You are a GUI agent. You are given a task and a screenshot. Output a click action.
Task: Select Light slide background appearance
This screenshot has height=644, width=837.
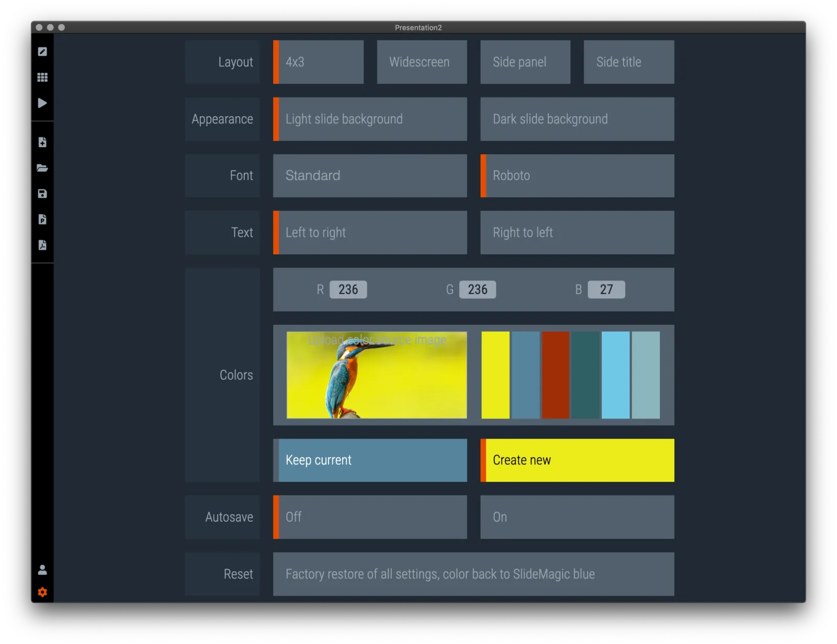click(370, 119)
